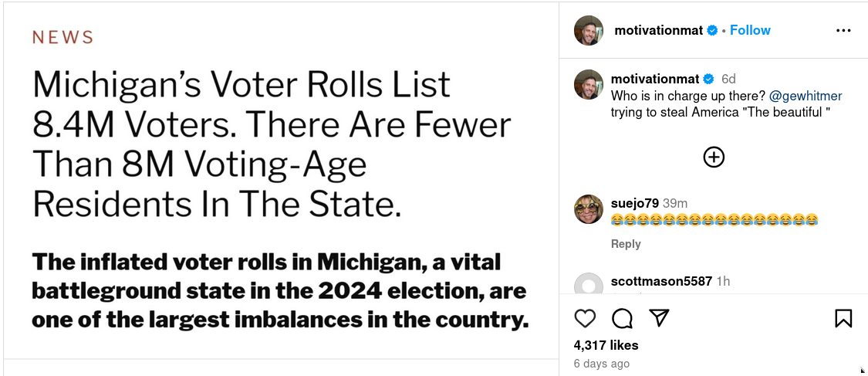Like the post with the heart icon
868x376 pixels.
(586, 318)
